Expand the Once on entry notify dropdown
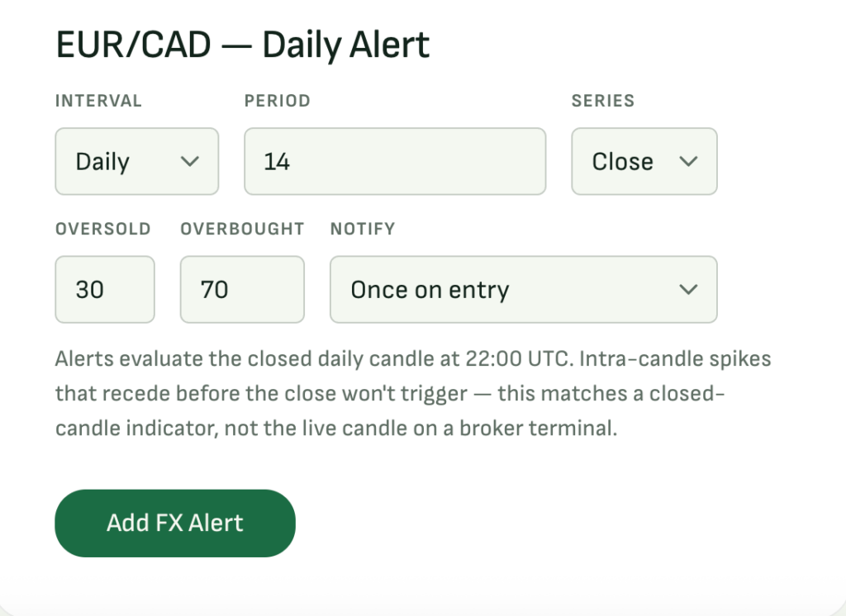The width and height of the screenshot is (846, 616). pyautogui.click(x=523, y=290)
